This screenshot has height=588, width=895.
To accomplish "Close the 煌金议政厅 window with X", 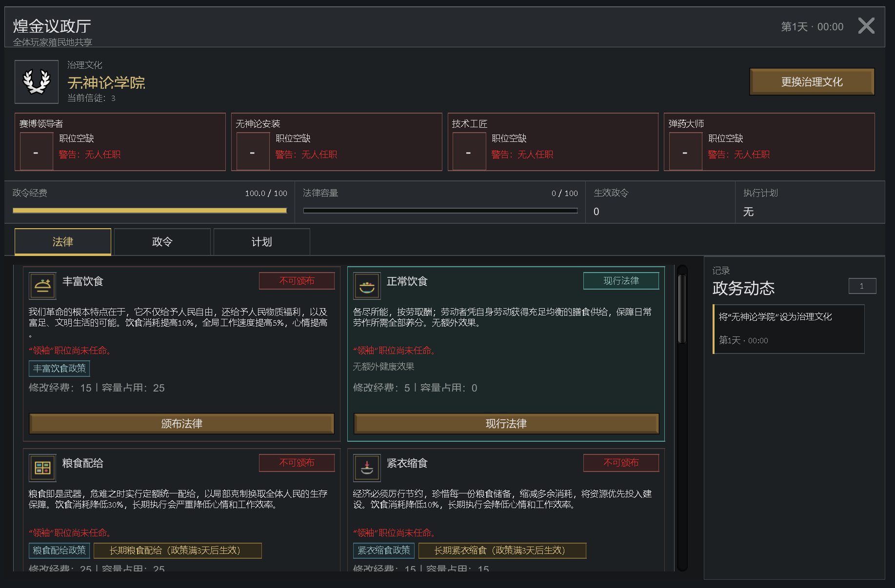I will [866, 25].
